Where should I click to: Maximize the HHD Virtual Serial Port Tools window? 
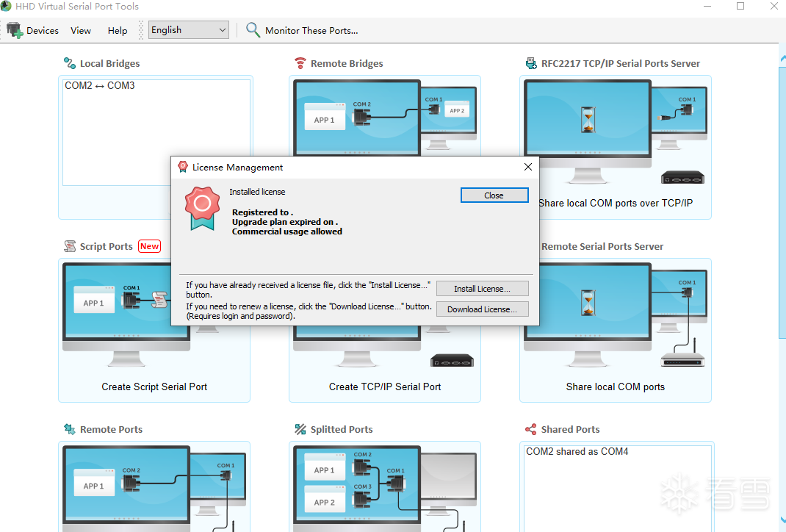coord(740,6)
